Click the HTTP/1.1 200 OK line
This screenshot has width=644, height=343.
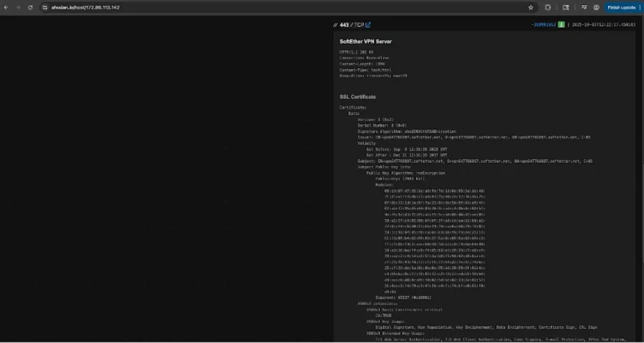point(356,52)
